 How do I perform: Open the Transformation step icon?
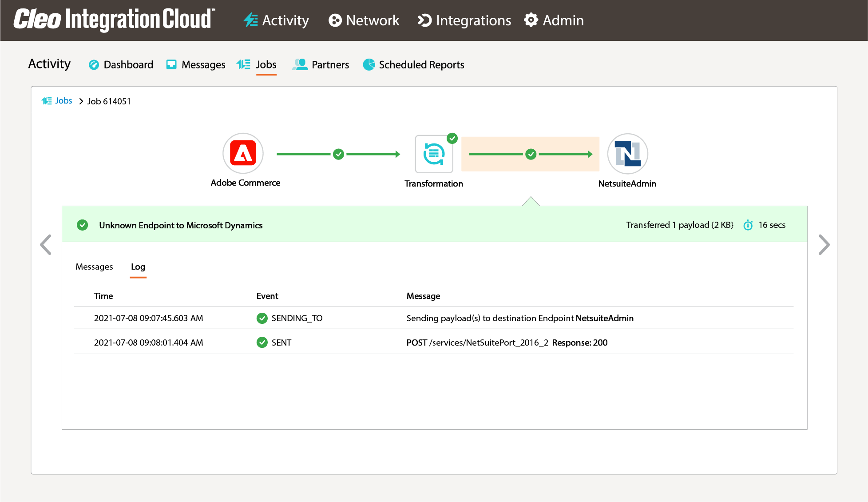[434, 153]
